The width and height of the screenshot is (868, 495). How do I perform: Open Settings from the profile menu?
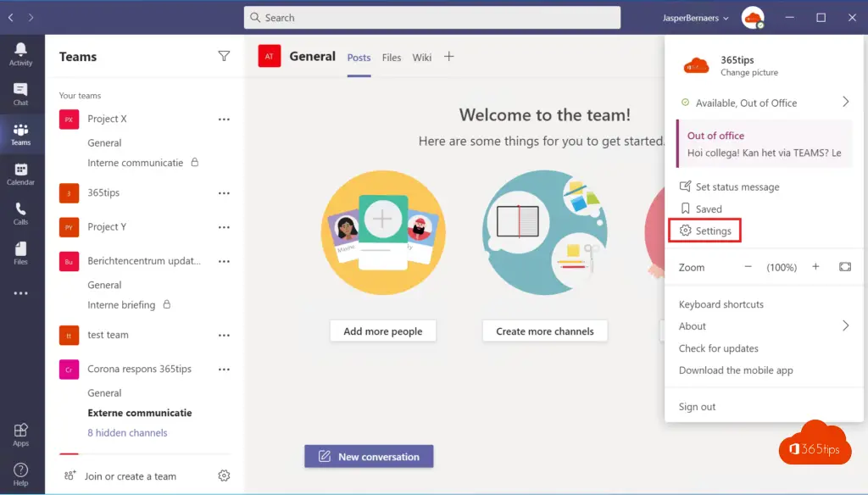pyautogui.click(x=705, y=231)
